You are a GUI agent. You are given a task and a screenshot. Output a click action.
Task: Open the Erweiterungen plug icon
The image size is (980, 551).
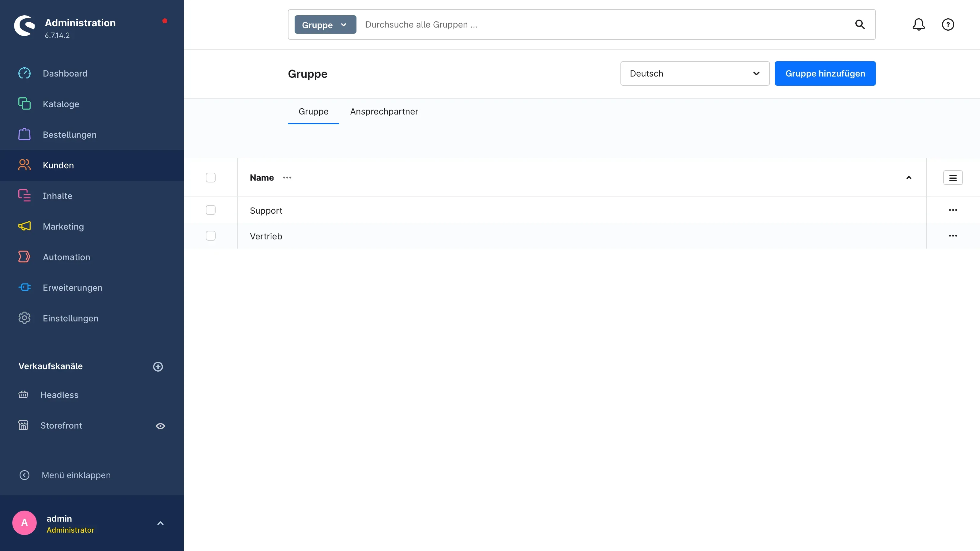24,287
